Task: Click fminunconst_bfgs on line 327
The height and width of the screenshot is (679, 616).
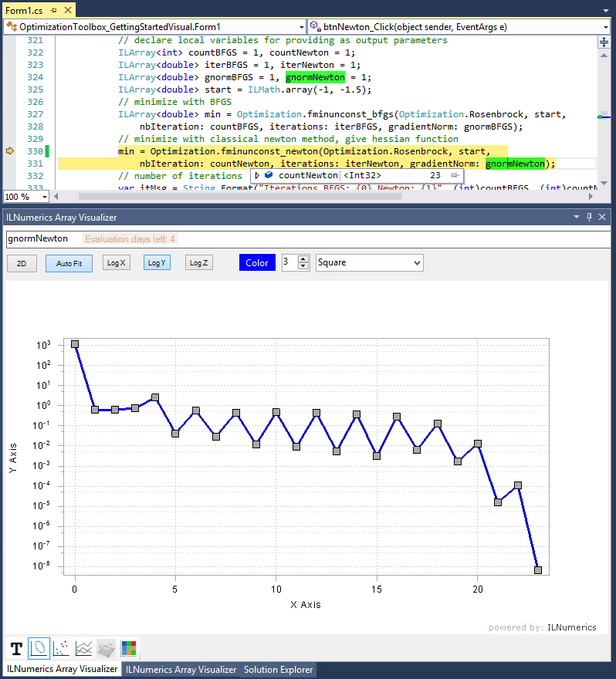Action: click(x=350, y=114)
